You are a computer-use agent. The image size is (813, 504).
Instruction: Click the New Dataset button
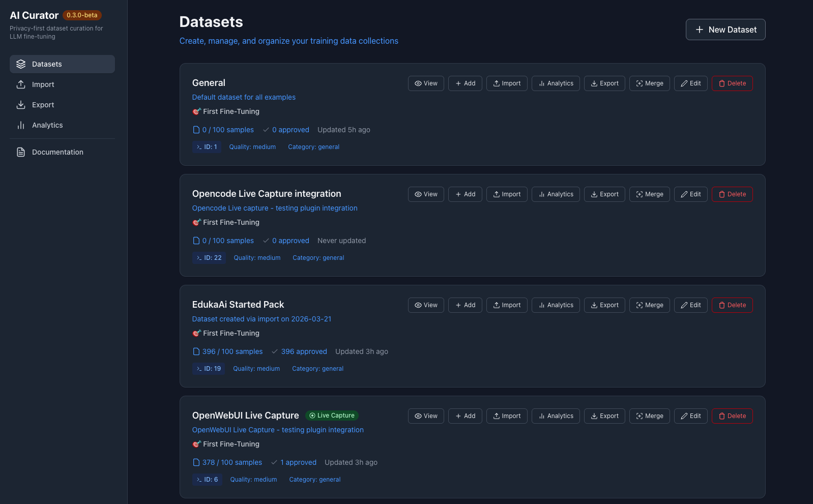725,29
